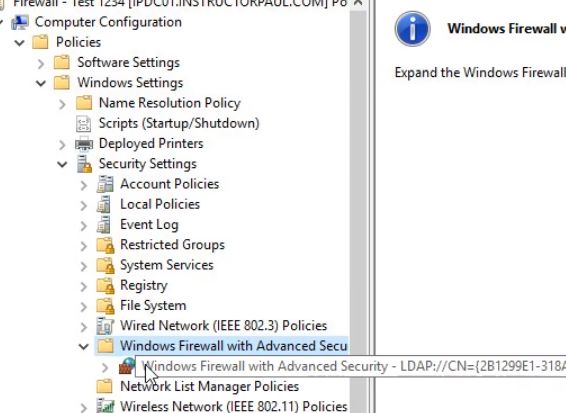Select Scripts (Startup/Shutdown) label
Viewport: 566px width, 413px height.
(x=179, y=123)
